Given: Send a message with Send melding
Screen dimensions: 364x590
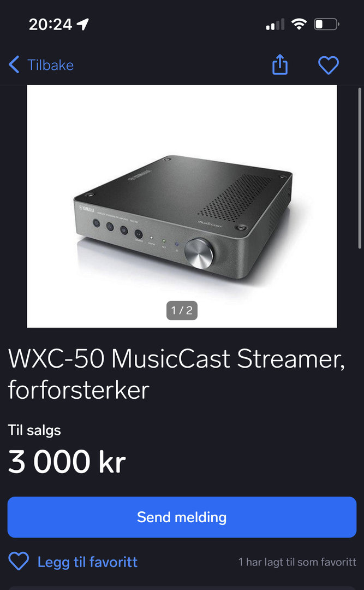Looking at the screenshot, I should tap(182, 517).
